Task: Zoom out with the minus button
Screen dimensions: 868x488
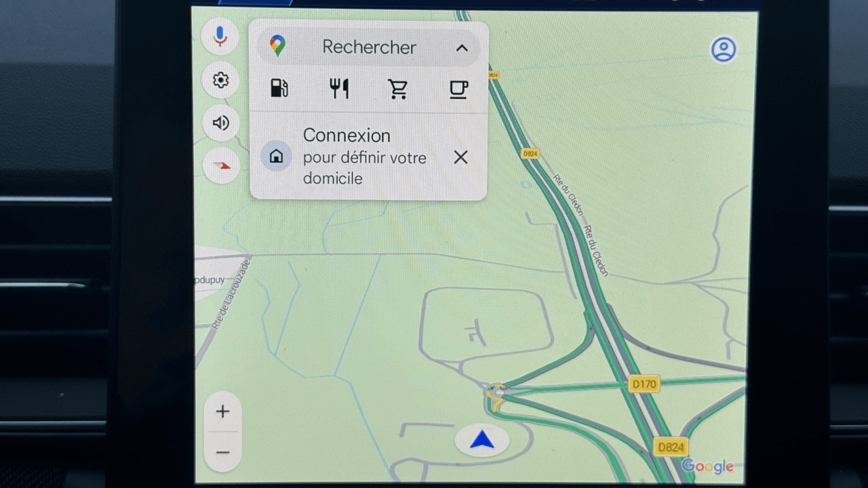Action: (x=222, y=452)
